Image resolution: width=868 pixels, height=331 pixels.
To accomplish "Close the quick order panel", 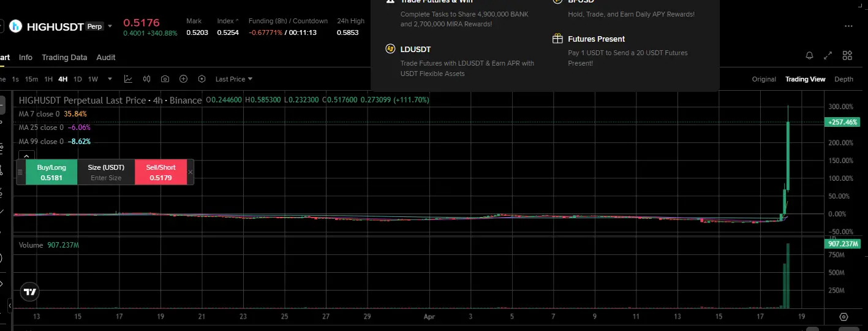I will click(x=190, y=172).
